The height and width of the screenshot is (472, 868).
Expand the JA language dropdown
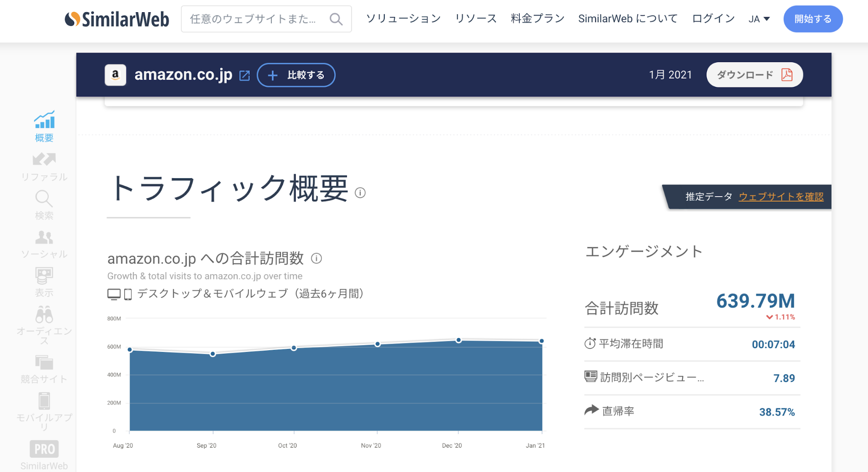click(x=759, y=19)
